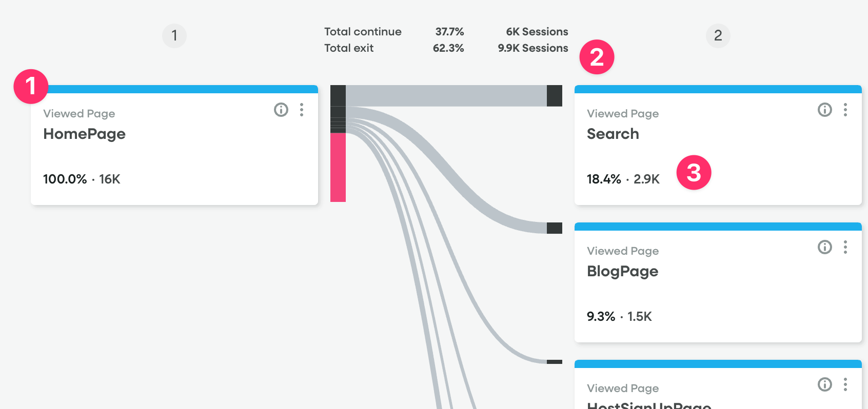Click the info icon on HostSignUpPage card
868x409 pixels.
[x=825, y=384]
